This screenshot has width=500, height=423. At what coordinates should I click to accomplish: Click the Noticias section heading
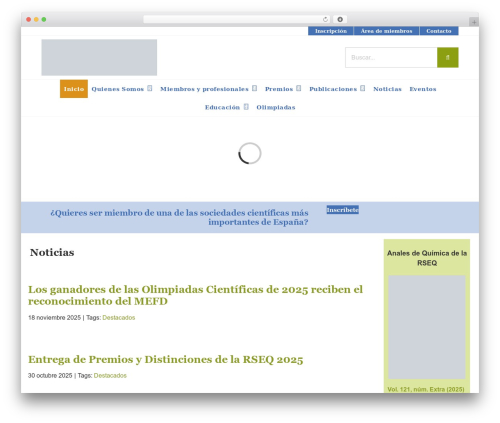click(52, 252)
